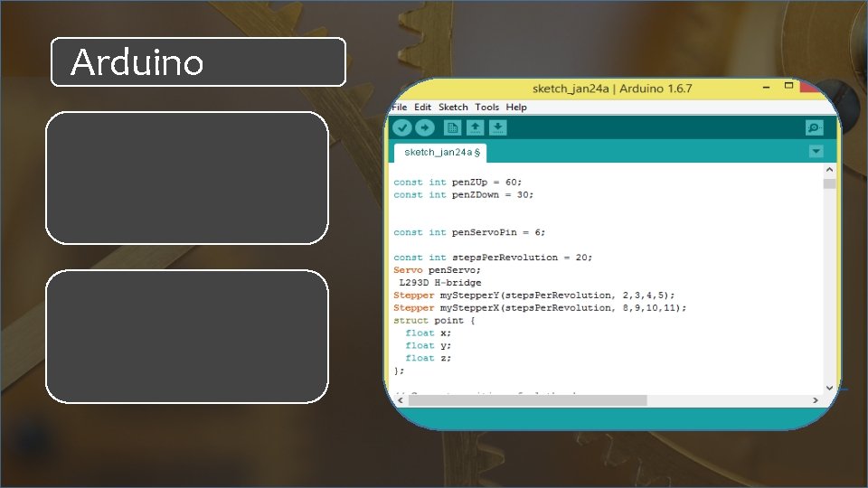Click the 'struct point {' line

pyautogui.click(x=434, y=321)
